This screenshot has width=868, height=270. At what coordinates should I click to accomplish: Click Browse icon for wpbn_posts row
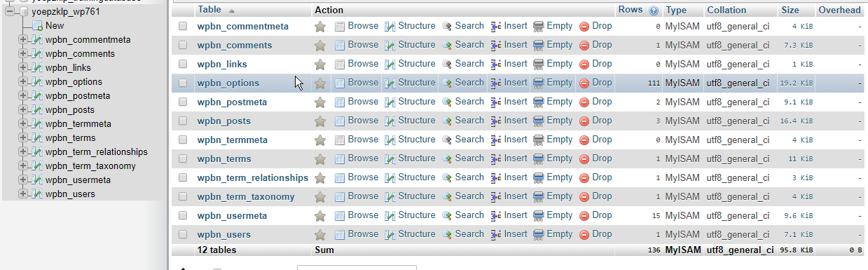[340, 121]
